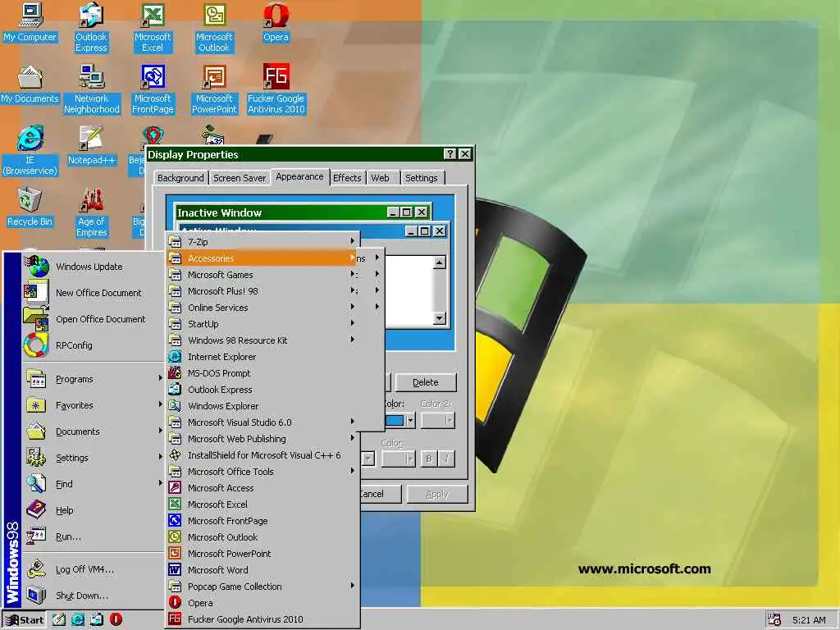Viewport: 840px width, 630px height.
Task: Select Fucker Google Antivirus 2010 desktop icon
Action: coord(276,89)
